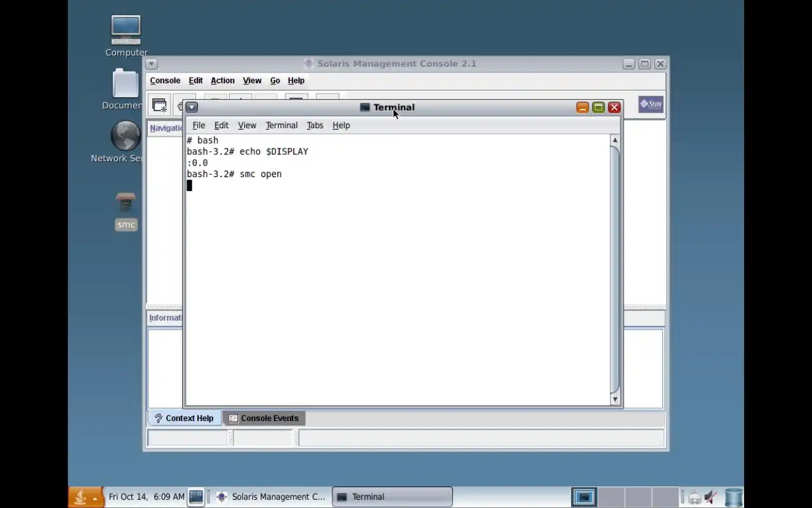Switch to the Console Events tab

click(264, 418)
